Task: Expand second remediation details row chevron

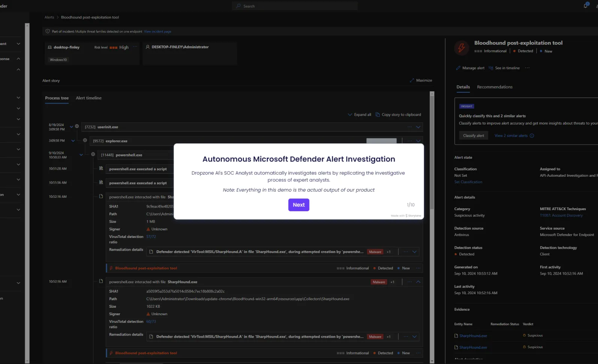Action: (x=415, y=337)
